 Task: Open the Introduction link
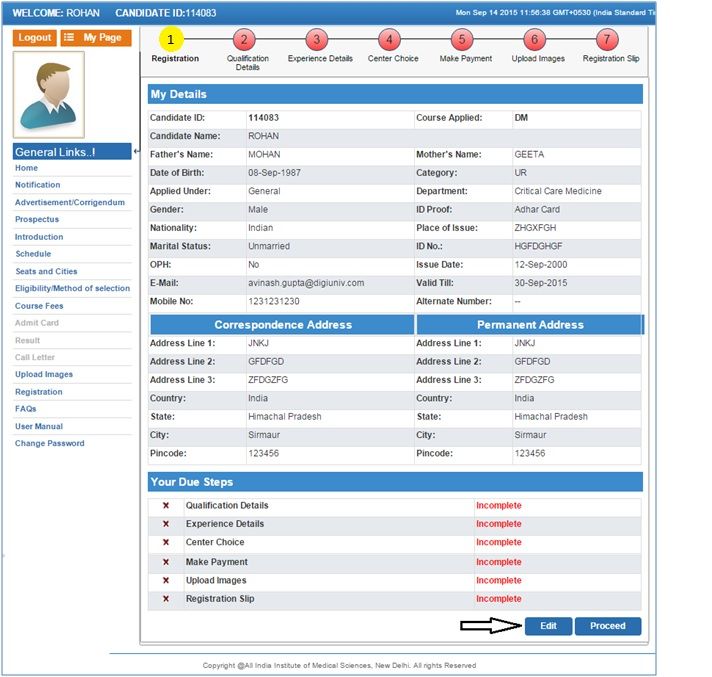39,237
